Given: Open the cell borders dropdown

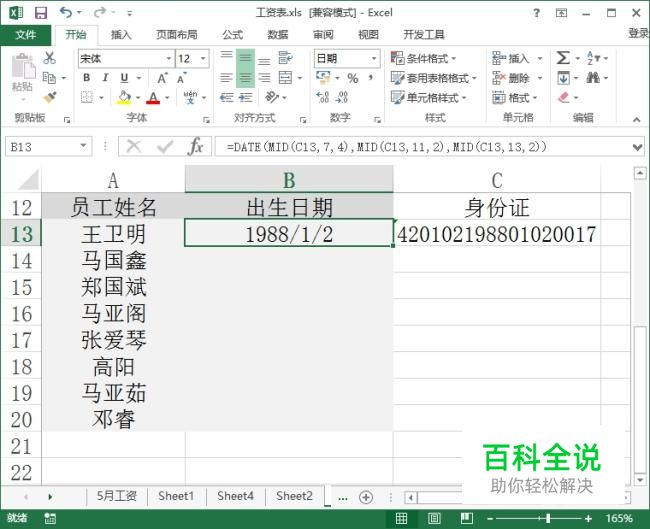Looking at the screenshot, I should click(x=101, y=98).
